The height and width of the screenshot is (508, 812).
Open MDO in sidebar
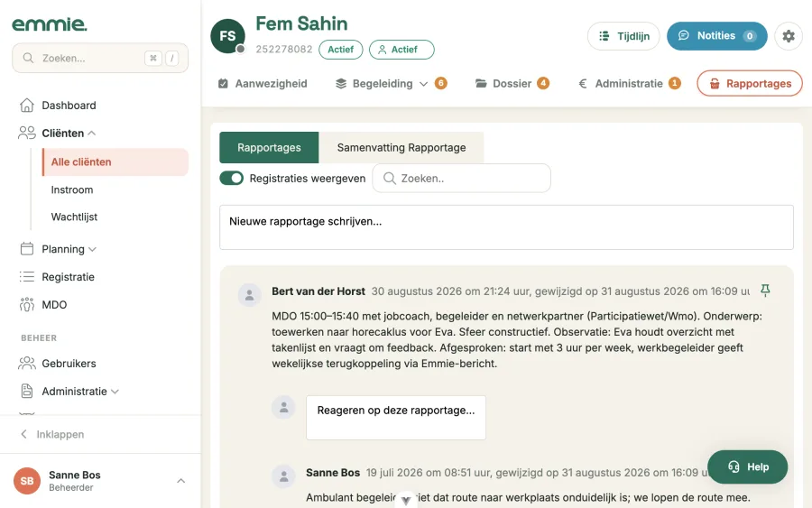coord(54,304)
